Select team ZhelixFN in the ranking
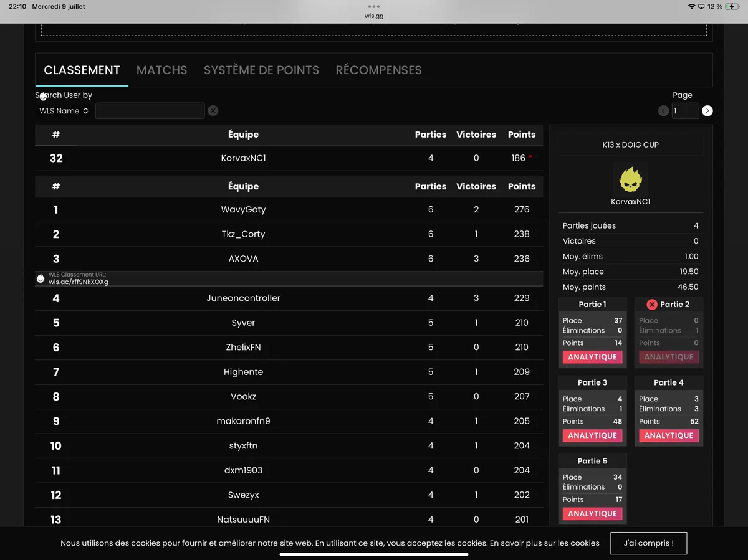 pos(243,347)
